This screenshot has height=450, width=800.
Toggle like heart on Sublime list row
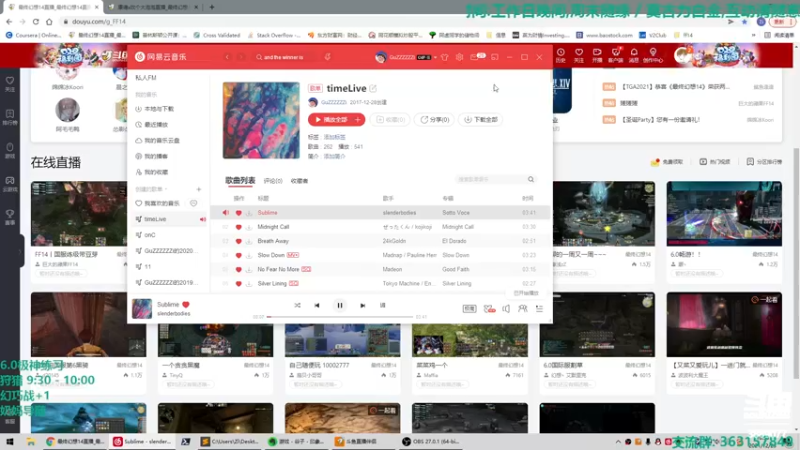point(238,213)
